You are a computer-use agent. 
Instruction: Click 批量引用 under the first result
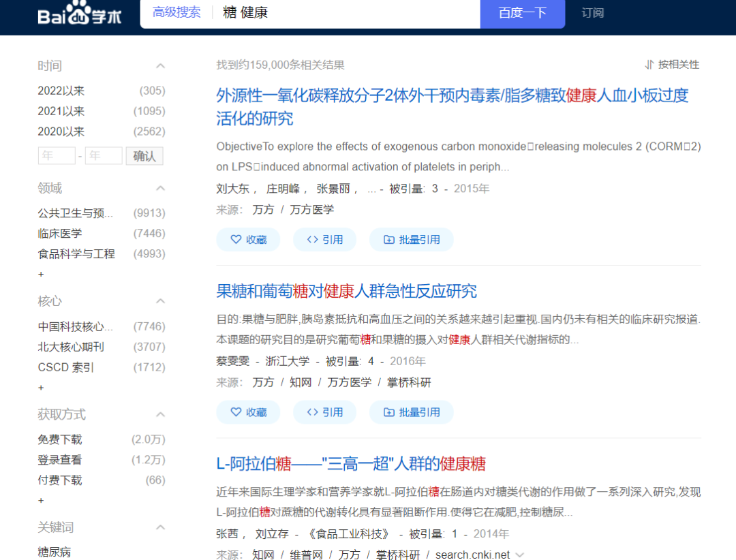coord(412,240)
